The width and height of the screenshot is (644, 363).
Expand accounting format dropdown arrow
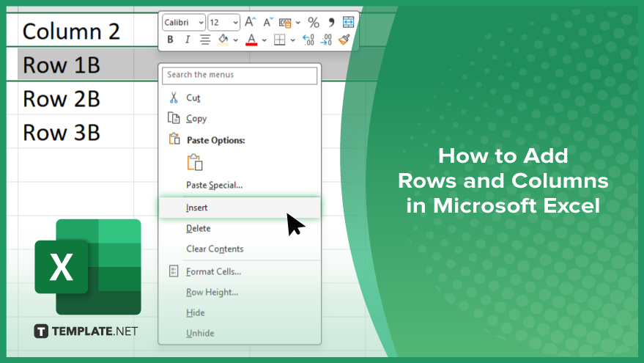pos(297,23)
